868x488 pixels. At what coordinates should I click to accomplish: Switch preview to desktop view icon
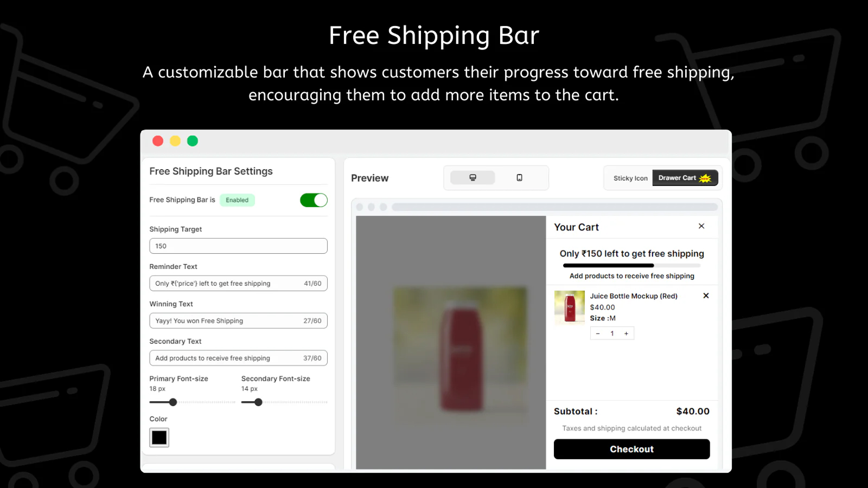tap(473, 178)
